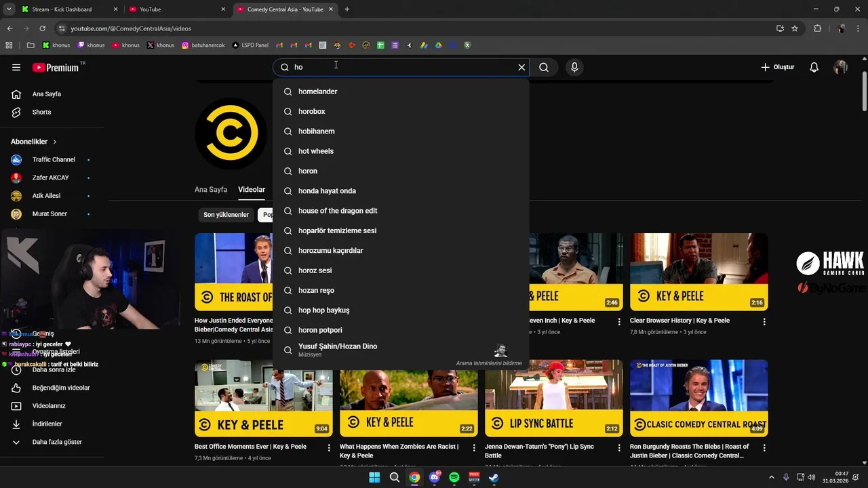This screenshot has width=868, height=488.
Task: Open options menu for Best Office Moments video
Action: (x=329, y=448)
